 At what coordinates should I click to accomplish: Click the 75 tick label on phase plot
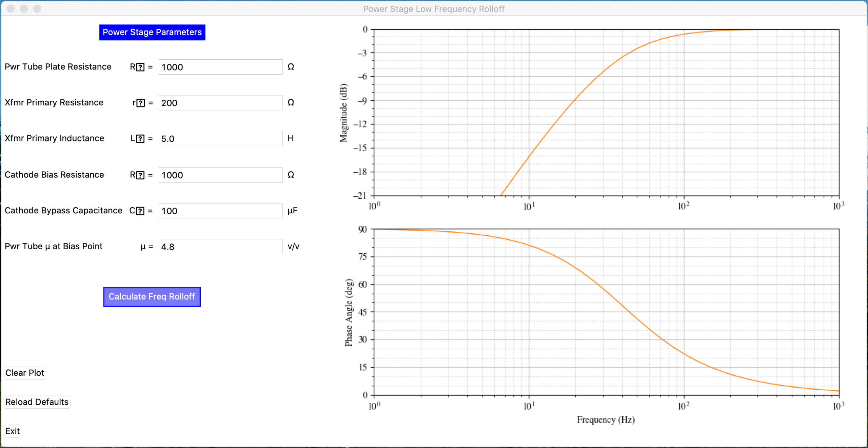(x=363, y=257)
